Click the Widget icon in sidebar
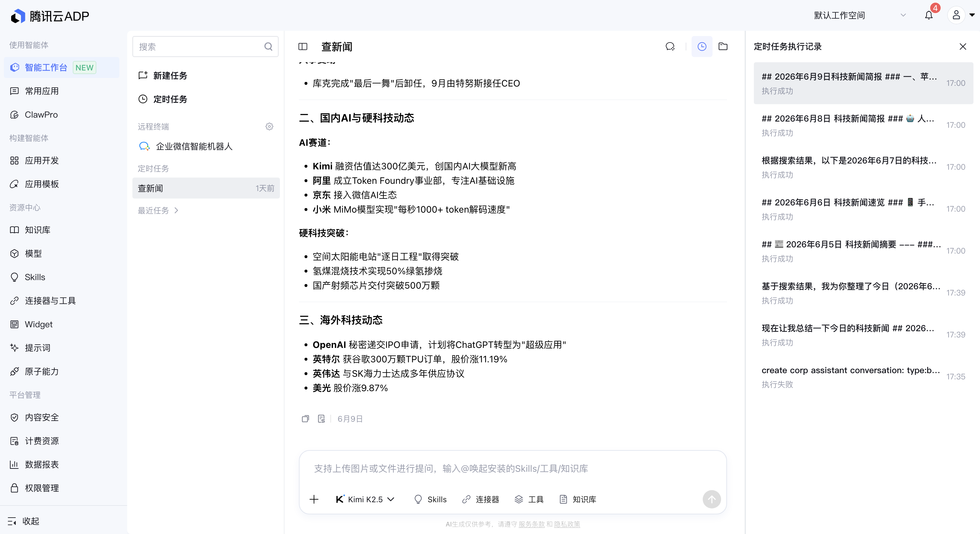The width and height of the screenshot is (980, 534). click(x=14, y=324)
